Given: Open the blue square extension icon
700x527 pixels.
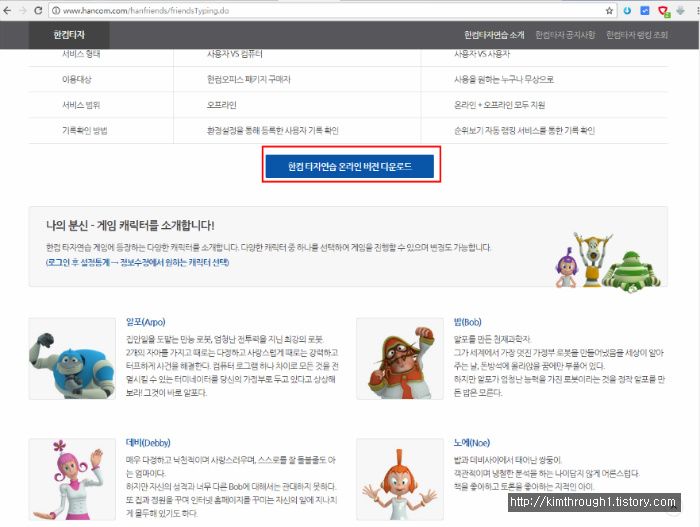Looking at the screenshot, I should pyautogui.click(x=645, y=11).
